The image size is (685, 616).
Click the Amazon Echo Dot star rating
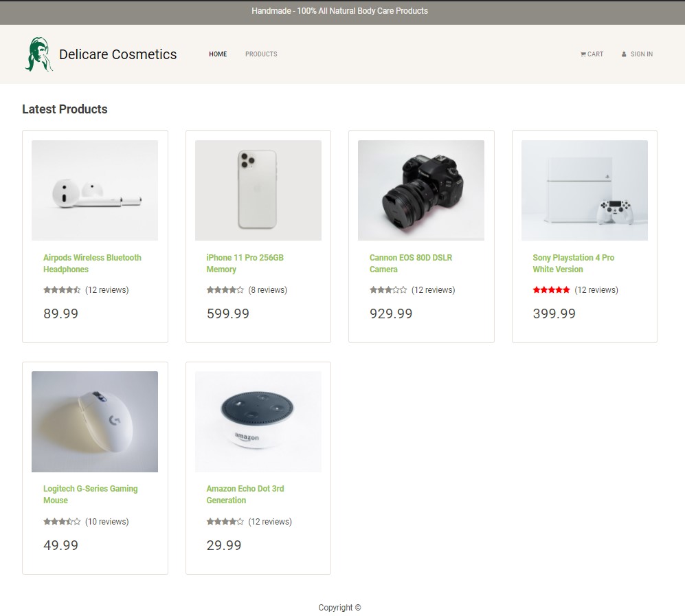(225, 522)
